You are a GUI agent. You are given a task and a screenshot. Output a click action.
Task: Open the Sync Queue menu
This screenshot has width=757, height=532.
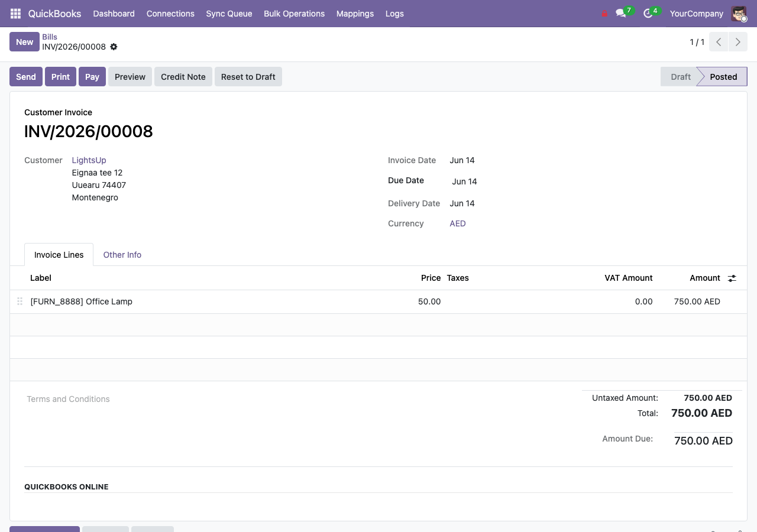point(229,14)
